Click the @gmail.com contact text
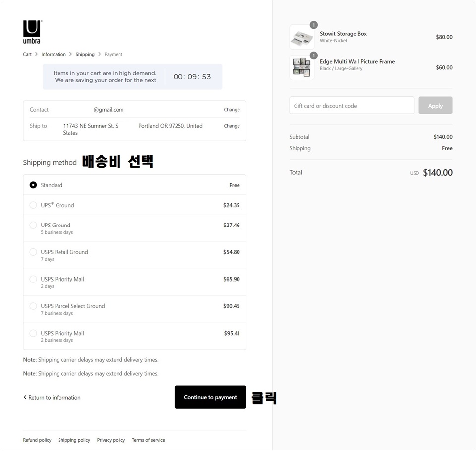Image resolution: width=476 pixels, height=451 pixels. [x=109, y=110]
